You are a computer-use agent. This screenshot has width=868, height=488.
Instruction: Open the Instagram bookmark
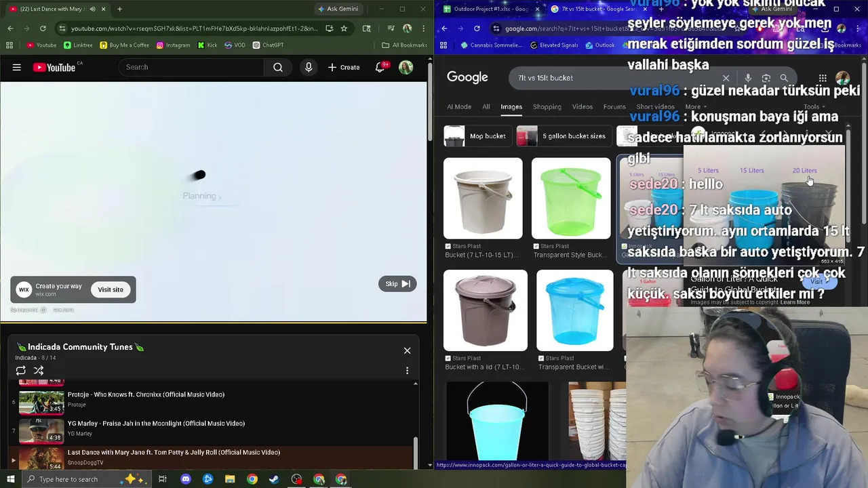pos(173,45)
